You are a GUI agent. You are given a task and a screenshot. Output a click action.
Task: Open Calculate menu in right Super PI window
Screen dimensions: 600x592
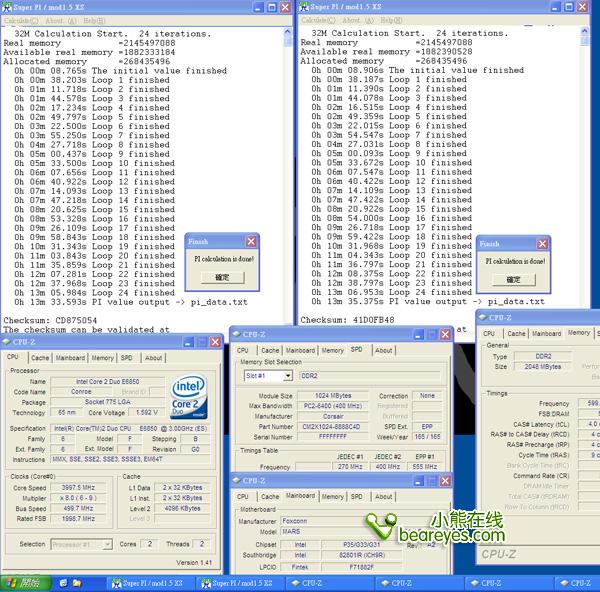(318, 20)
